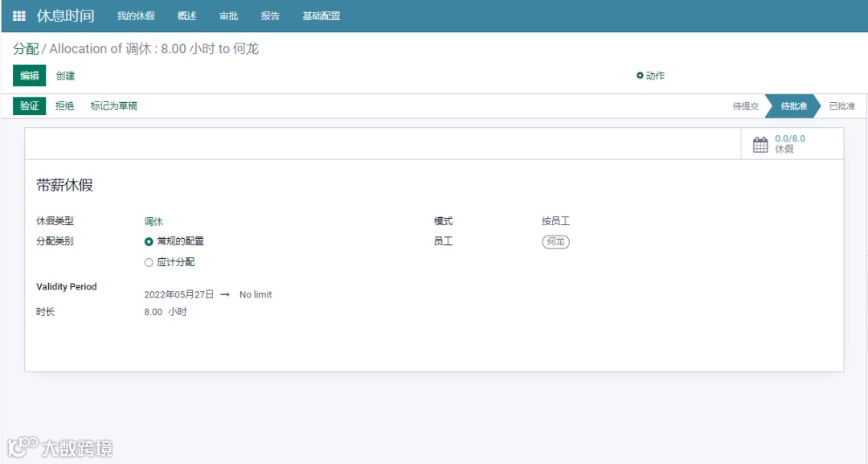868x464 pixels.
Task: Click the 分配类别 field label
Action: [55, 241]
